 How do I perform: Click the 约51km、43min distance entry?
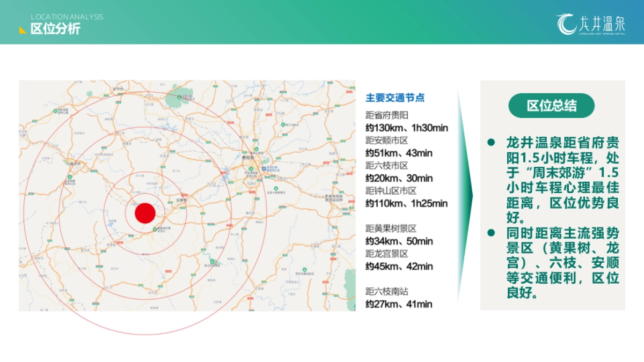399,153
